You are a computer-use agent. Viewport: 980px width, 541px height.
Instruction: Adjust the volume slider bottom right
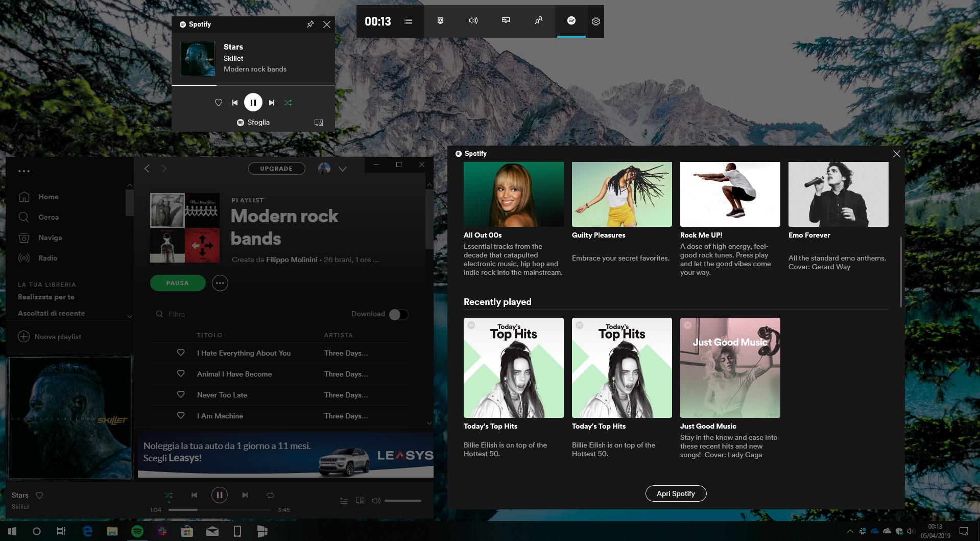tap(403, 501)
